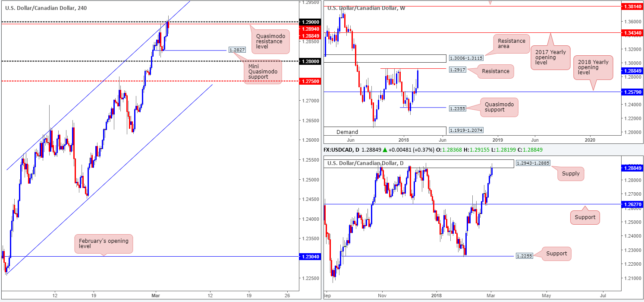Click the 1.29500 axis value on the 240 chart

click(311, 2)
